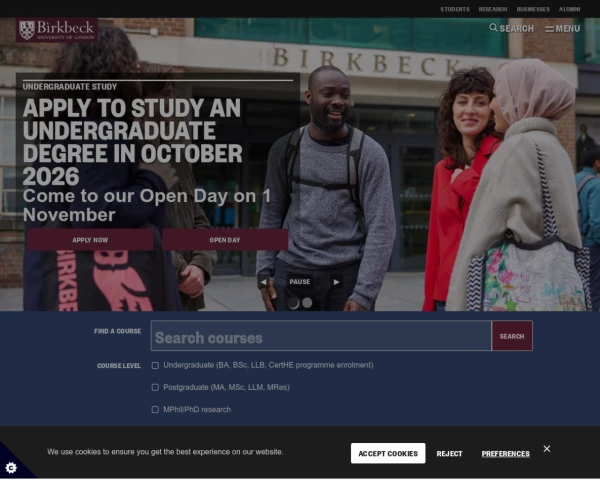Close the cookie banner with X
600x480 pixels.
click(547, 449)
